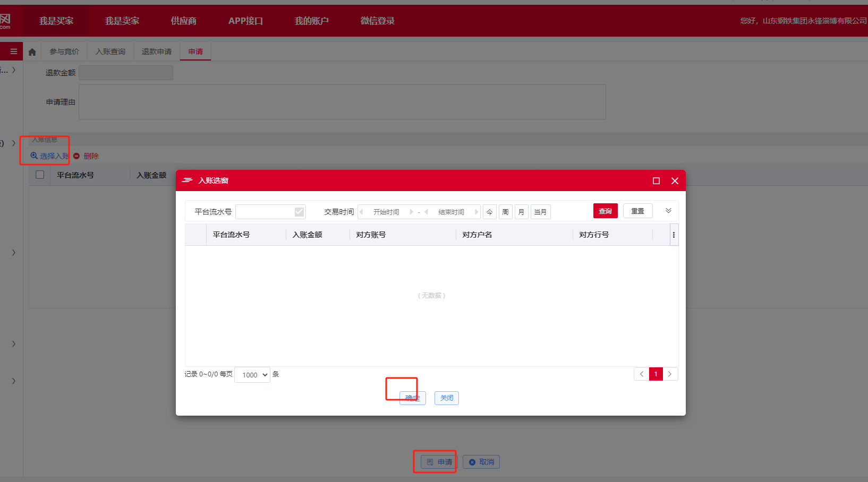Click the 开始时间 start time field
This screenshot has width=868, height=482.
tap(386, 212)
